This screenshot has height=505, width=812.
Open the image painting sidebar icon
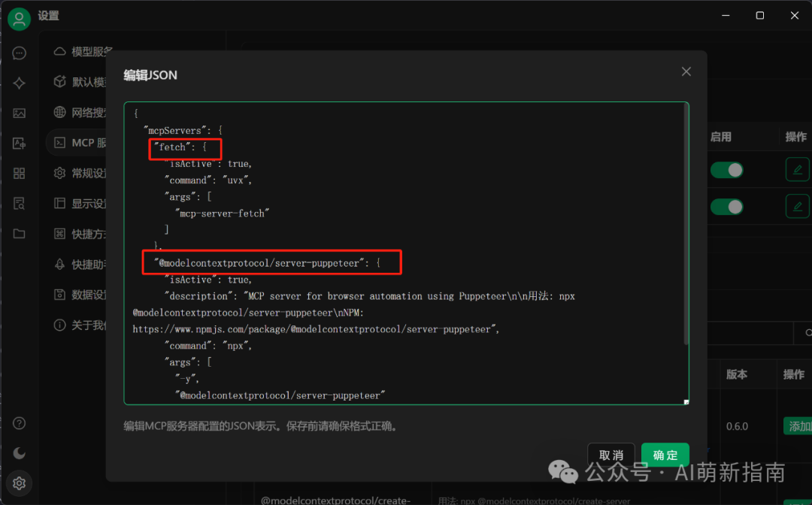click(x=19, y=113)
